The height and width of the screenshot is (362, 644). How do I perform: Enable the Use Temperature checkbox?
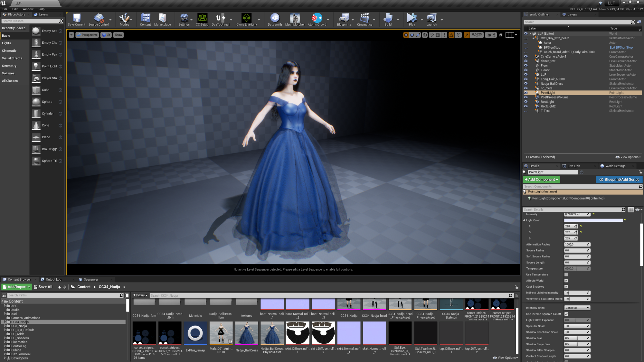click(x=566, y=274)
